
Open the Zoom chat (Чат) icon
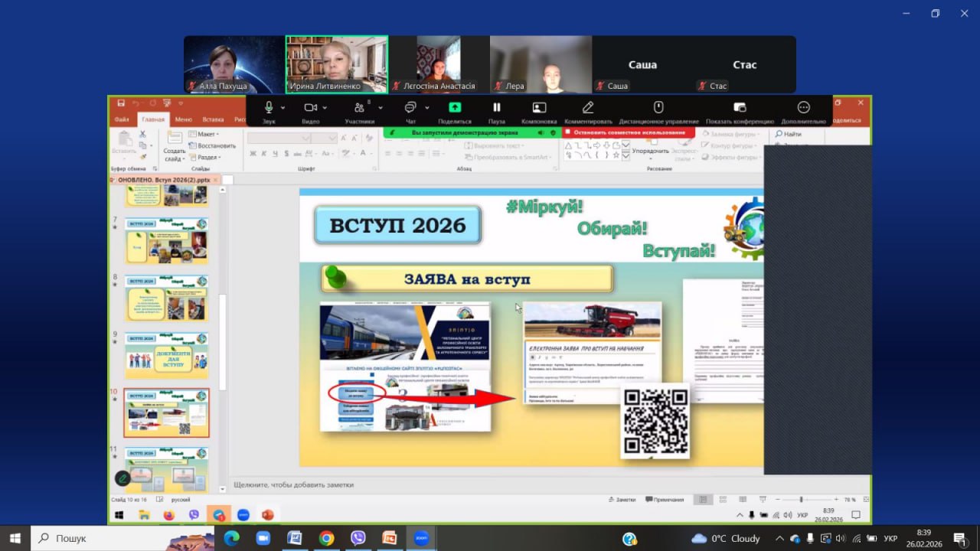click(x=410, y=108)
